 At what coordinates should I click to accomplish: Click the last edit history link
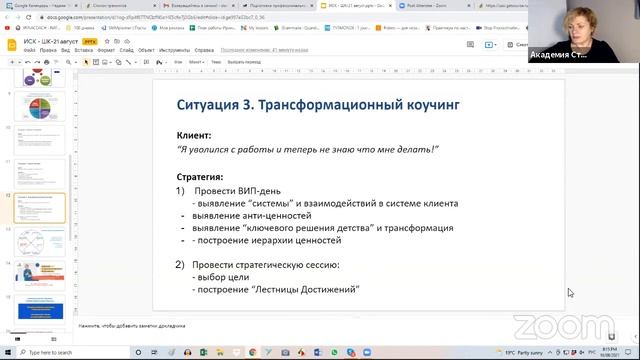coord(264,50)
